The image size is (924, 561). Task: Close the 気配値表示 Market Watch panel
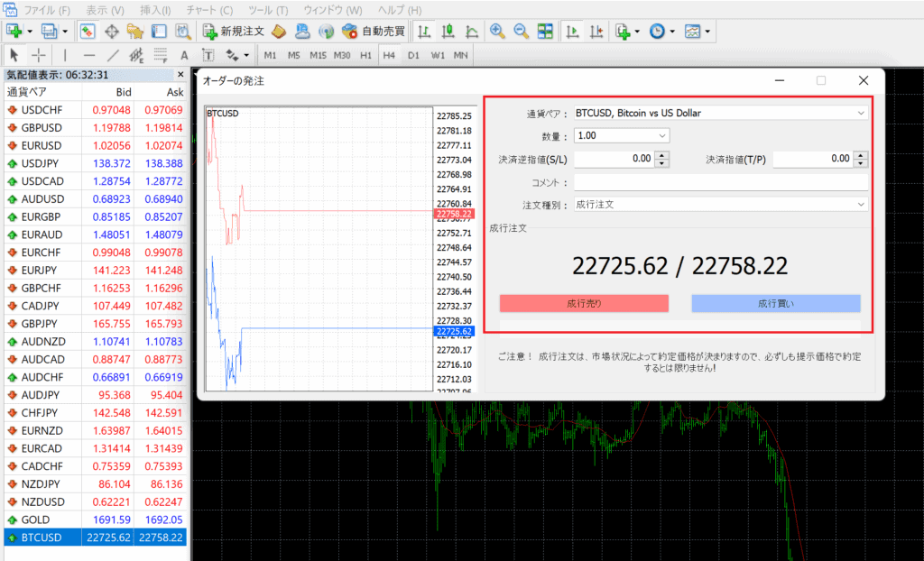point(180,75)
